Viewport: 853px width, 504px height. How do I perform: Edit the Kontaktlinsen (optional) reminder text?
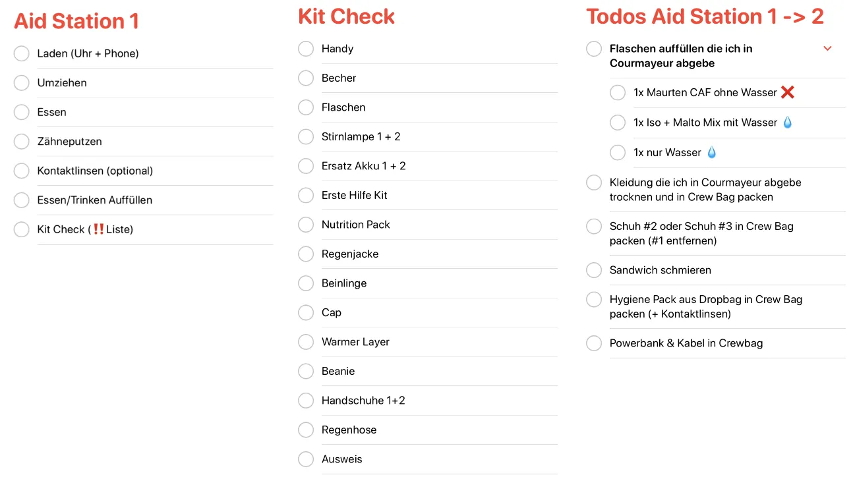pyautogui.click(x=95, y=171)
